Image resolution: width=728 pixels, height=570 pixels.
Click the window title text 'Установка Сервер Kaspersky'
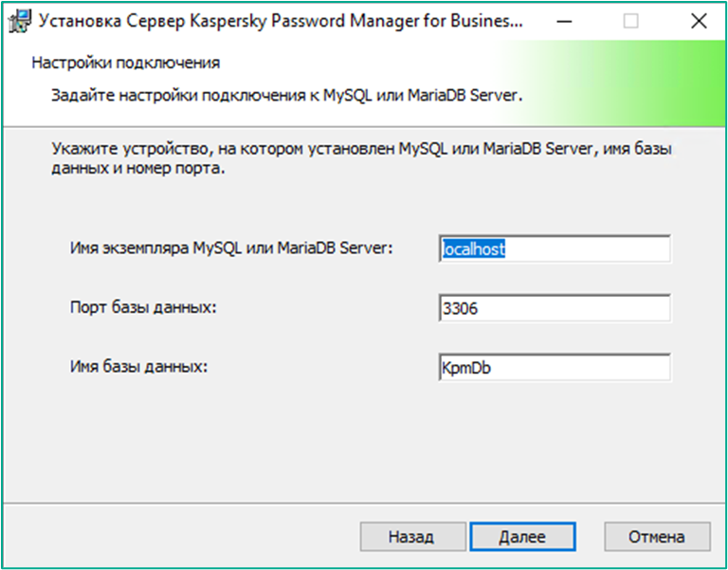[152, 22]
